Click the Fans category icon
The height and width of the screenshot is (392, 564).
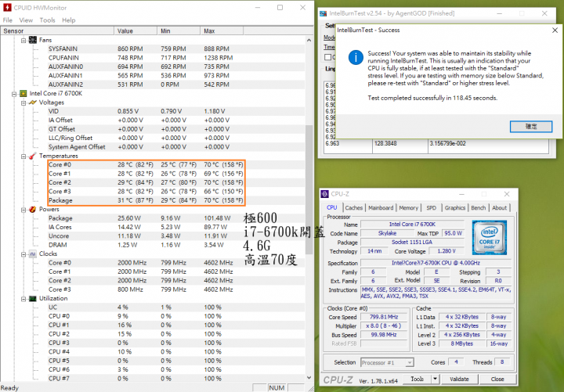pos(33,40)
